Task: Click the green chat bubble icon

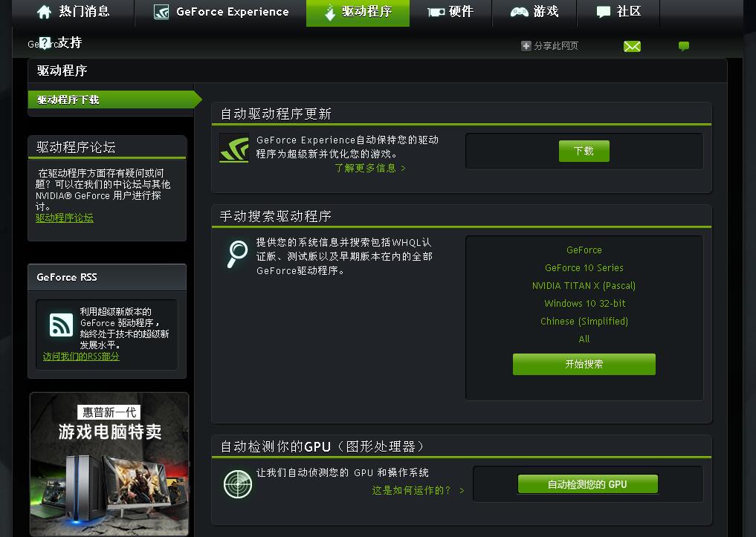Action: 684,46
